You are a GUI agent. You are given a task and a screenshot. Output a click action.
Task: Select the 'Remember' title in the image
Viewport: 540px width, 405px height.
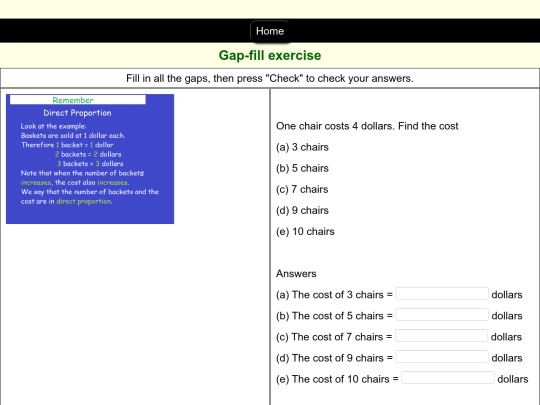[73, 100]
